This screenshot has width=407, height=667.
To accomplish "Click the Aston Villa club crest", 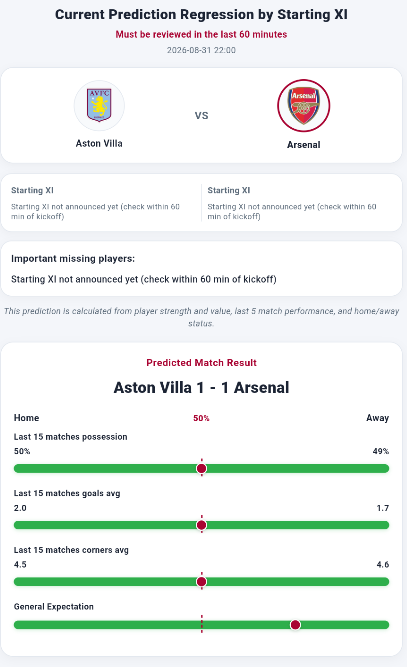I will [x=99, y=105].
